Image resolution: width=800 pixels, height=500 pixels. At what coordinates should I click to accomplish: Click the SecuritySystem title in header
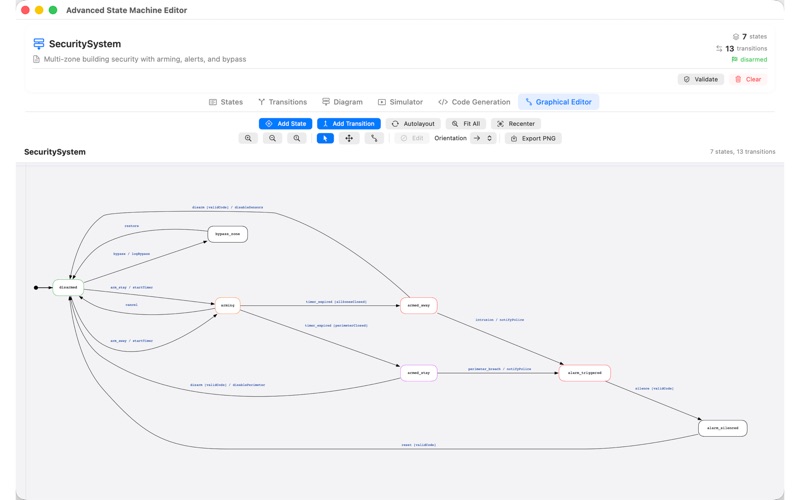pos(85,44)
